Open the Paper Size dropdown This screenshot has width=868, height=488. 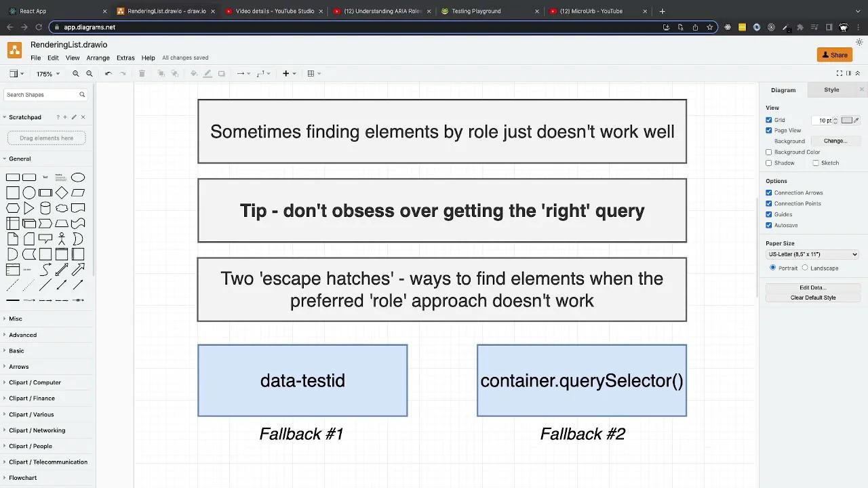pyautogui.click(x=812, y=254)
